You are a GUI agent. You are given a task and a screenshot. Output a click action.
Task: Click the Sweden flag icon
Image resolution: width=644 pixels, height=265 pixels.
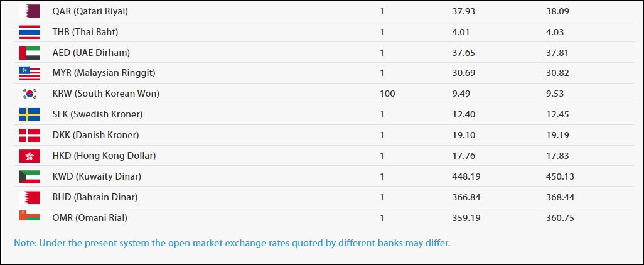(30, 114)
